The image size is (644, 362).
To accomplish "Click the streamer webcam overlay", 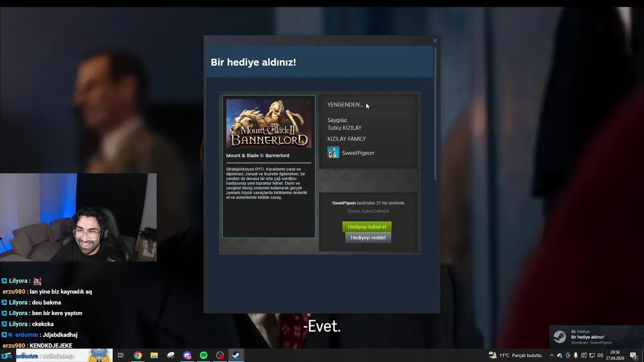I will 78,218.
